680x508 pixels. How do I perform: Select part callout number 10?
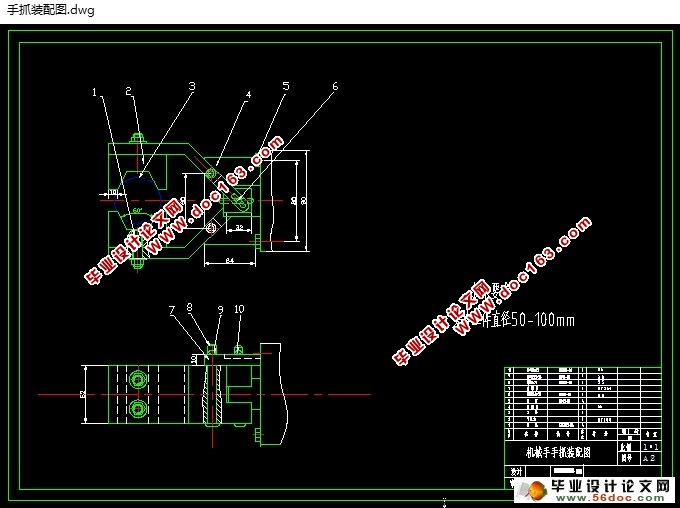click(239, 309)
